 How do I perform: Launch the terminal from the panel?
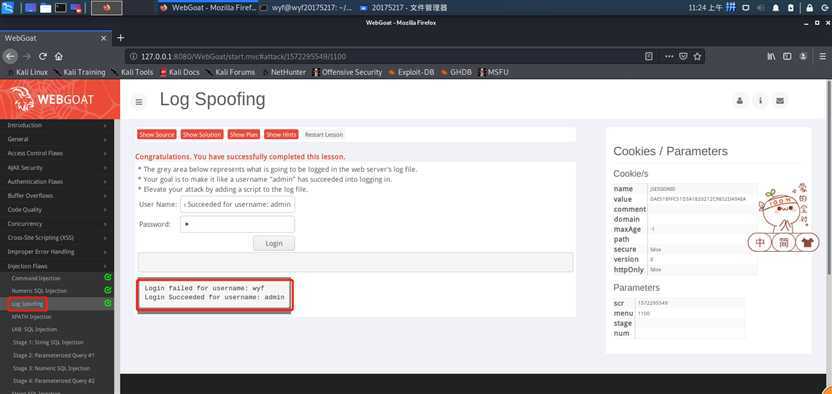(x=60, y=8)
